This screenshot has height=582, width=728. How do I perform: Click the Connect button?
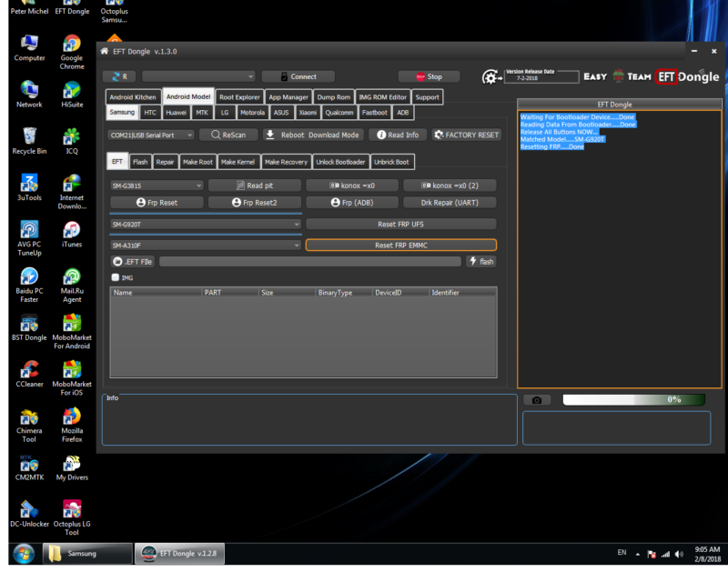(x=298, y=76)
